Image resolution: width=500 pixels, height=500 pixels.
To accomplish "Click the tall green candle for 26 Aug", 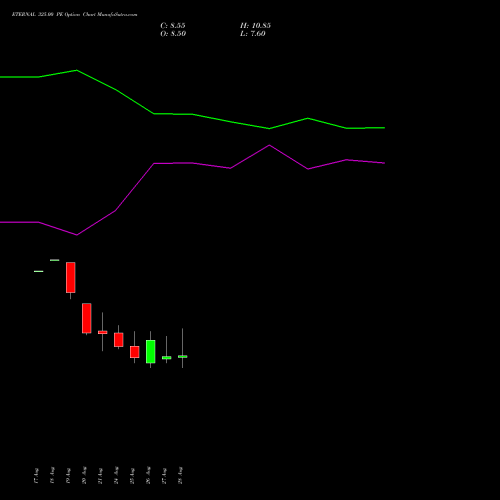I will pyautogui.click(x=151, y=351).
